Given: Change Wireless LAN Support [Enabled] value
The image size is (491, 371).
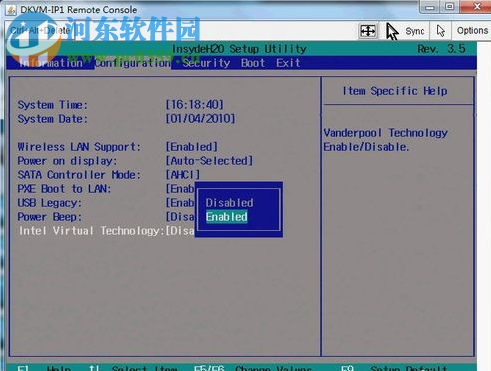Looking at the screenshot, I should (x=192, y=147).
